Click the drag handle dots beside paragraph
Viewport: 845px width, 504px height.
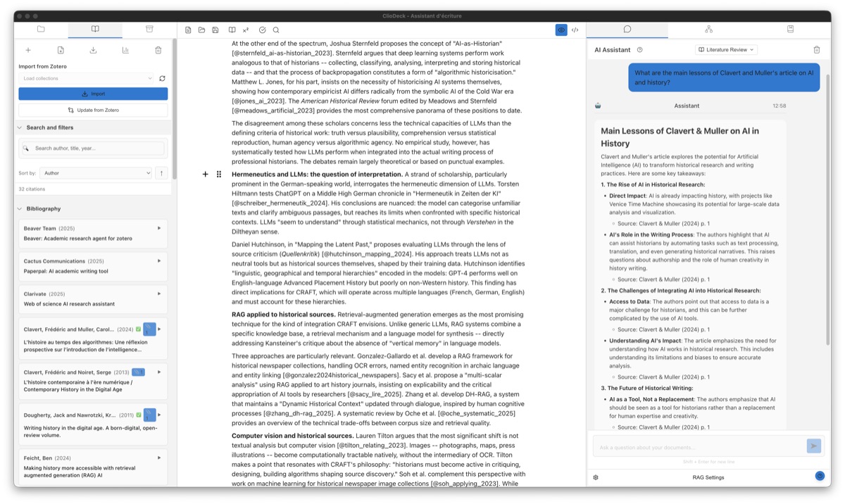[x=219, y=174]
